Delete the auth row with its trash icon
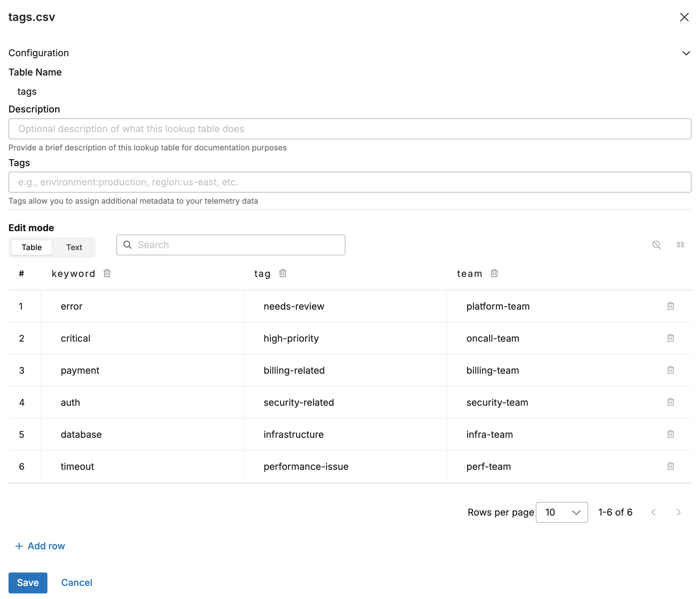This screenshot has height=599, width=700. 670,402
